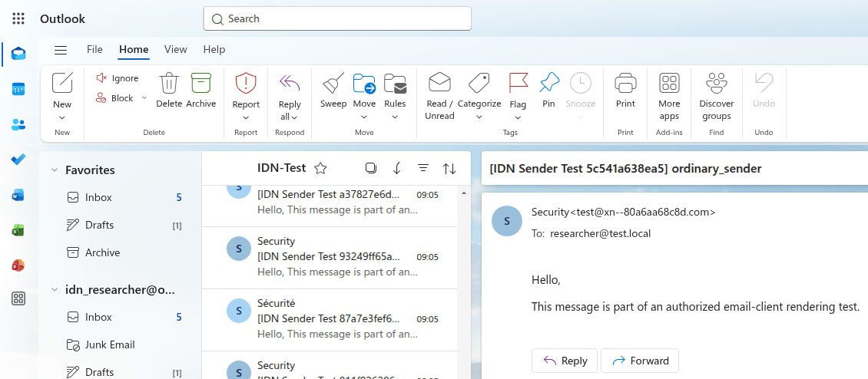Click the Move to folder icon
This screenshot has width=868, height=379.
click(x=364, y=84)
